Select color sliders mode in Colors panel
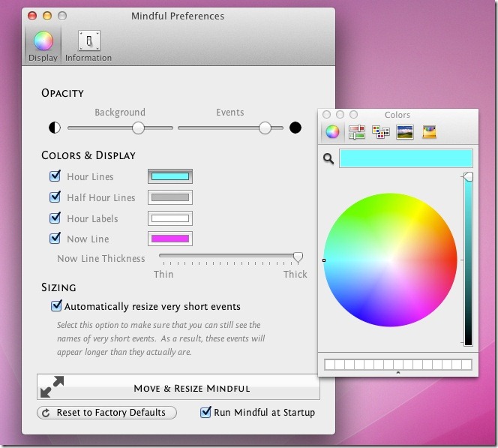The height and width of the screenshot is (448, 498). [x=357, y=132]
